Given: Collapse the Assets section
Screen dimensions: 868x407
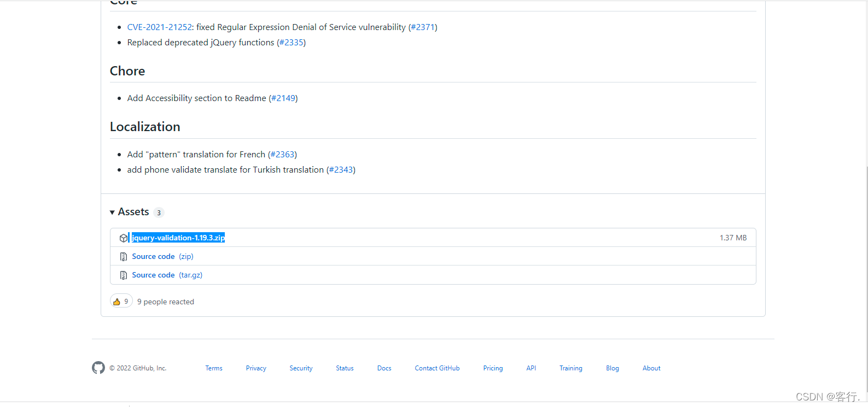Looking at the screenshot, I should pos(130,212).
